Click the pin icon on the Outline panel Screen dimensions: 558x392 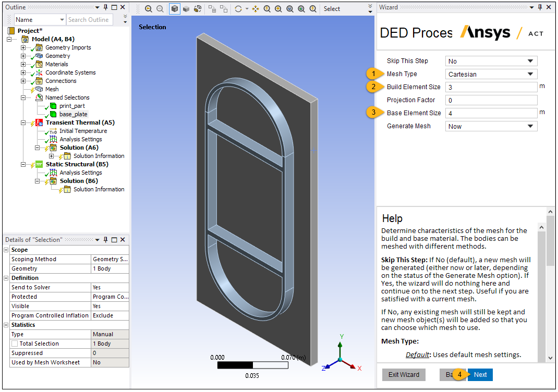[x=105, y=7]
